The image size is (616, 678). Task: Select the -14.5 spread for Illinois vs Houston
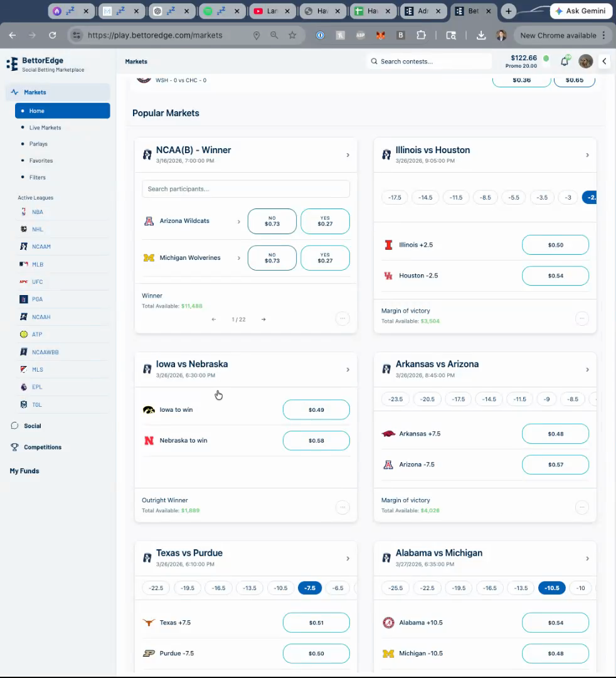click(x=425, y=197)
